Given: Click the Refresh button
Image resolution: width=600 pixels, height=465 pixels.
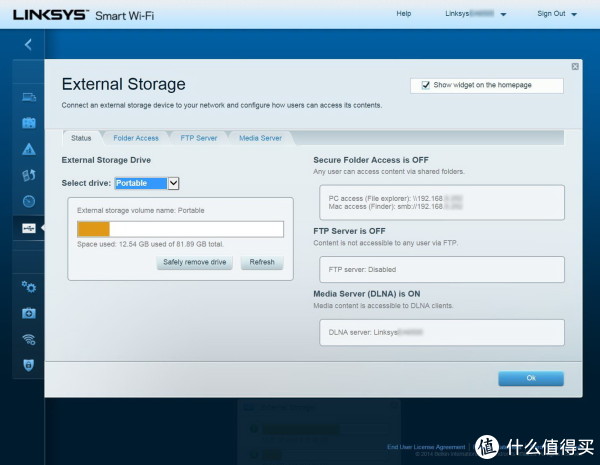Looking at the screenshot, I should click(262, 263).
